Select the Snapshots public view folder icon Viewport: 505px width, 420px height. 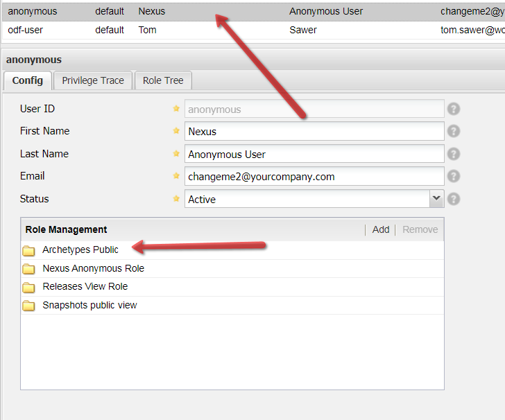[28, 305]
